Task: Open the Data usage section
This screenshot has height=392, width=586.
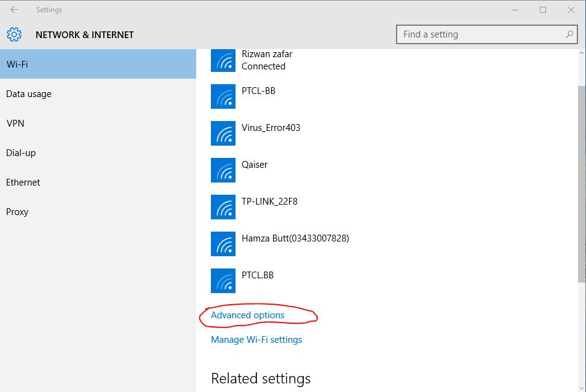Action: tap(98, 94)
